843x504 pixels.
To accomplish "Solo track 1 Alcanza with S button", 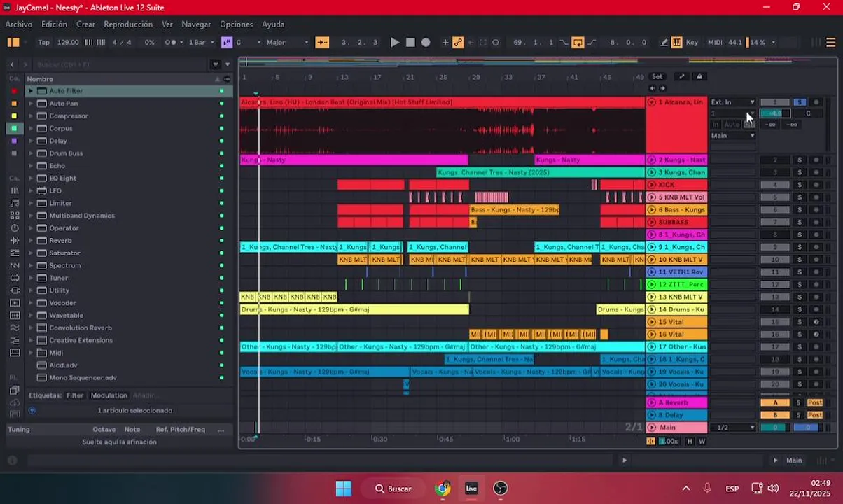I will pyautogui.click(x=799, y=102).
